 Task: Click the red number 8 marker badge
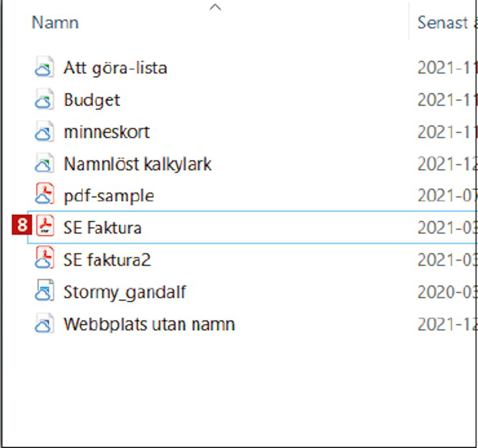[x=21, y=225]
